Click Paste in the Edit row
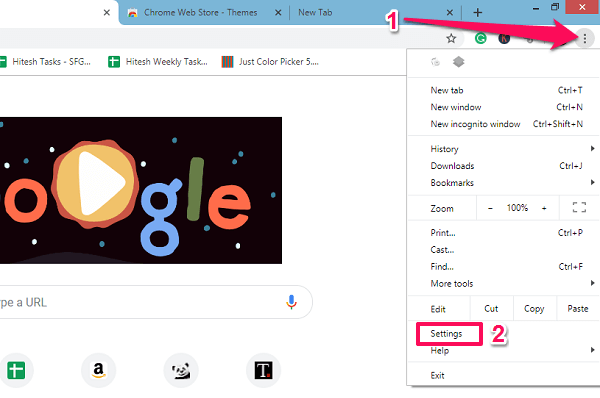The image size is (600, 398). (x=578, y=308)
